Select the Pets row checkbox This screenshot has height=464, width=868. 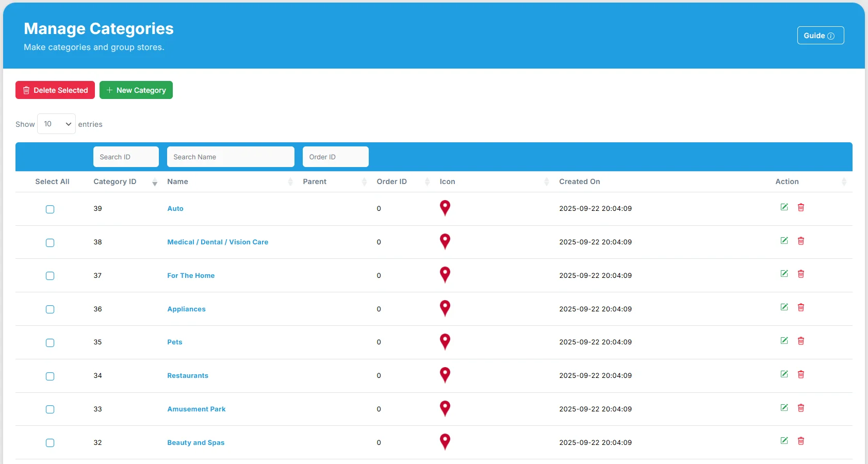pyautogui.click(x=50, y=343)
